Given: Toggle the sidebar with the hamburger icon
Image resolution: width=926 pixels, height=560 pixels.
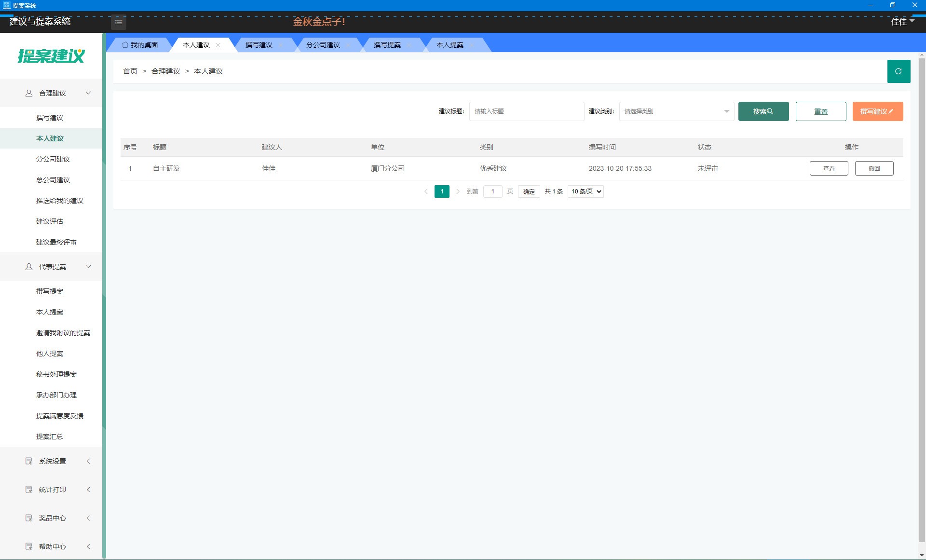Looking at the screenshot, I should (x=118, y=22).
